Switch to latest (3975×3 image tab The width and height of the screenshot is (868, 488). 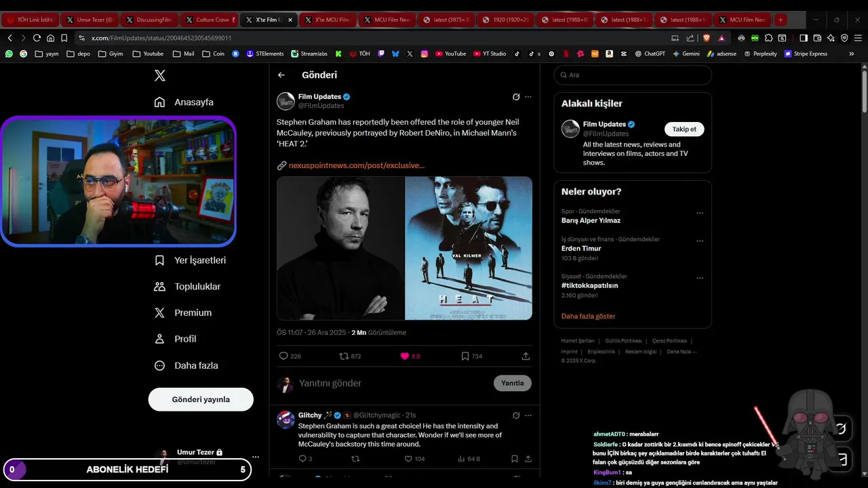446,20
